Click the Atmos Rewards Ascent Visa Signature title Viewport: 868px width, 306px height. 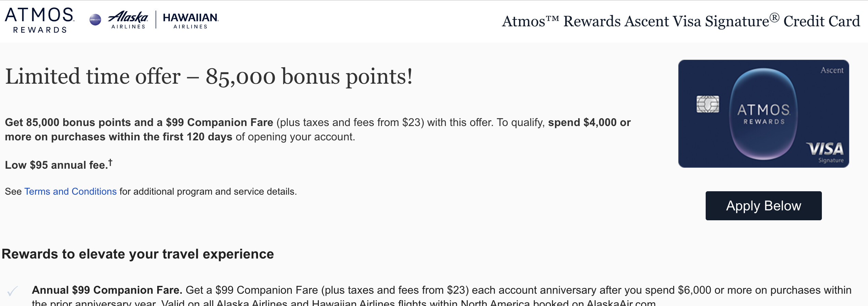680,21
